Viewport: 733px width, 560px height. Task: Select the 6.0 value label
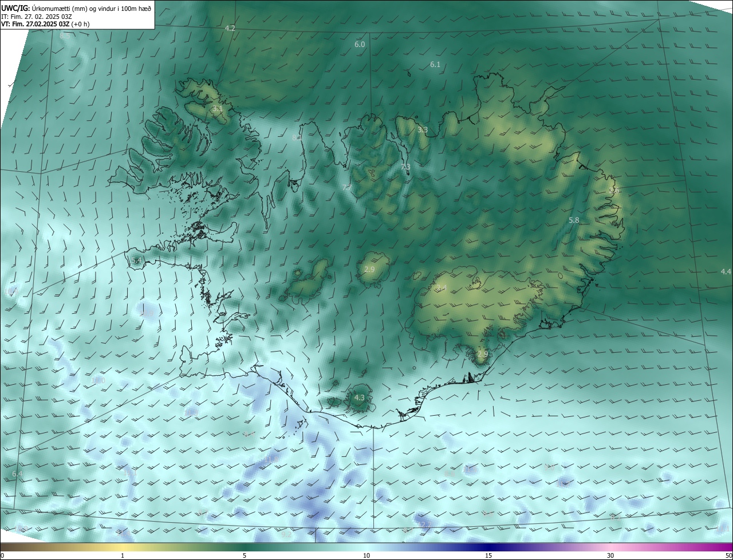tap(360, 44)
